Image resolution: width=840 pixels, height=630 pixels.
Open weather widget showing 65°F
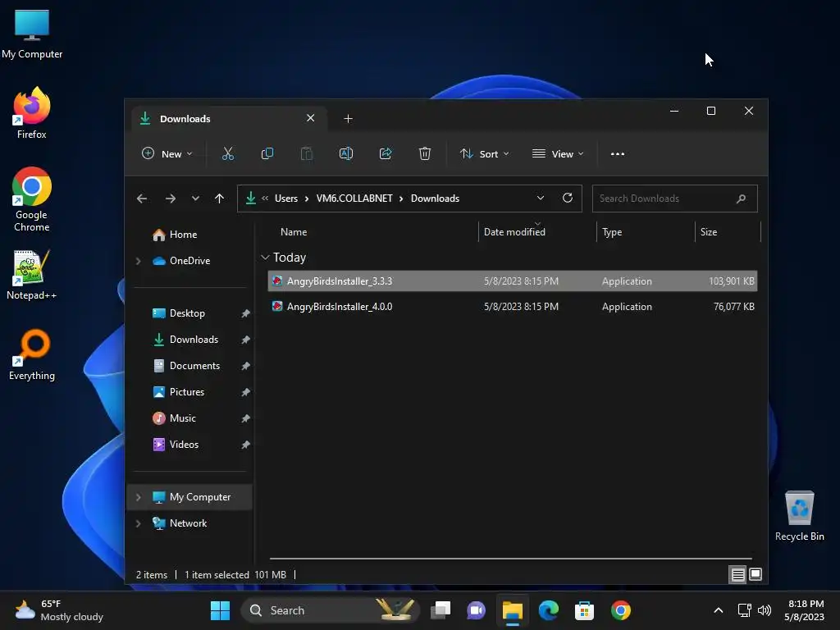pyautogui.click(x=59, y=610)
